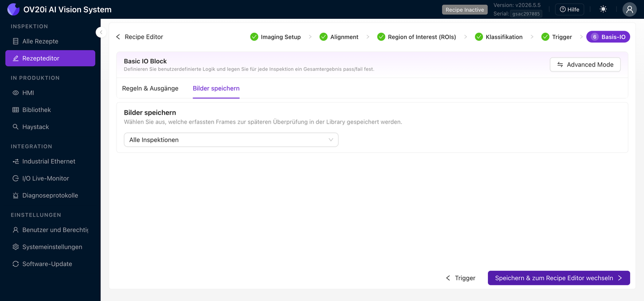Image resolution: width=644 pixels, height=301 pixels.
Task: Collapse the sidebar with the arrow handle
Action: [100, 32]
